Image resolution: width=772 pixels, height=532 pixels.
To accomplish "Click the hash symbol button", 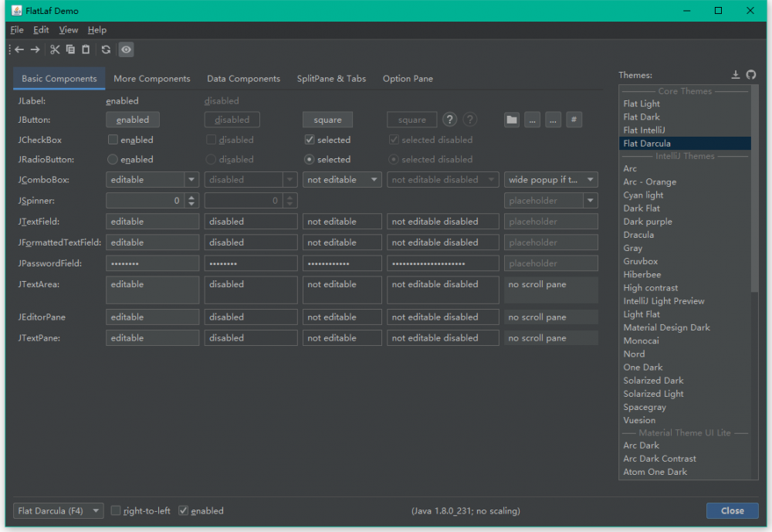I will click(x=574, y=120).
